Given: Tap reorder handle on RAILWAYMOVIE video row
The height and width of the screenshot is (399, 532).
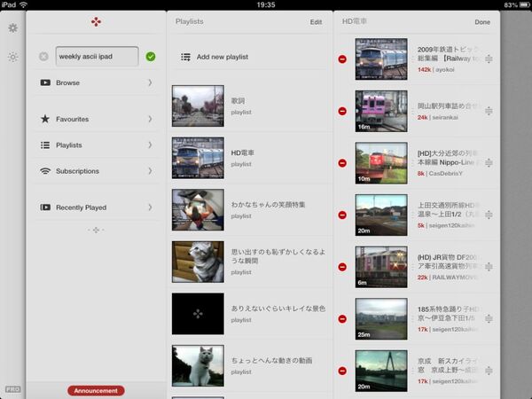Looking at the screenshot, I should pyautogui.click(x=489, y=266).
